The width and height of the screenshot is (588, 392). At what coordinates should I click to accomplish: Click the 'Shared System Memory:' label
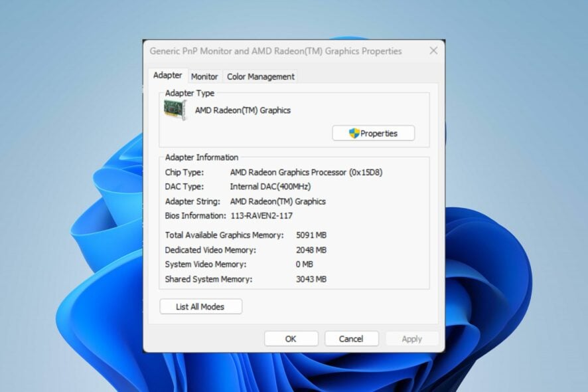tap(209, 279)
